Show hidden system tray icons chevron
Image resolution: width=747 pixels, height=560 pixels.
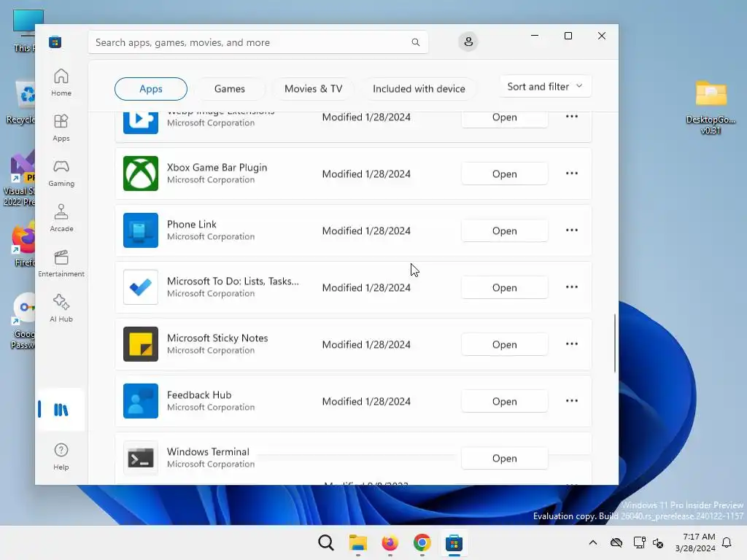pos(592,542)
